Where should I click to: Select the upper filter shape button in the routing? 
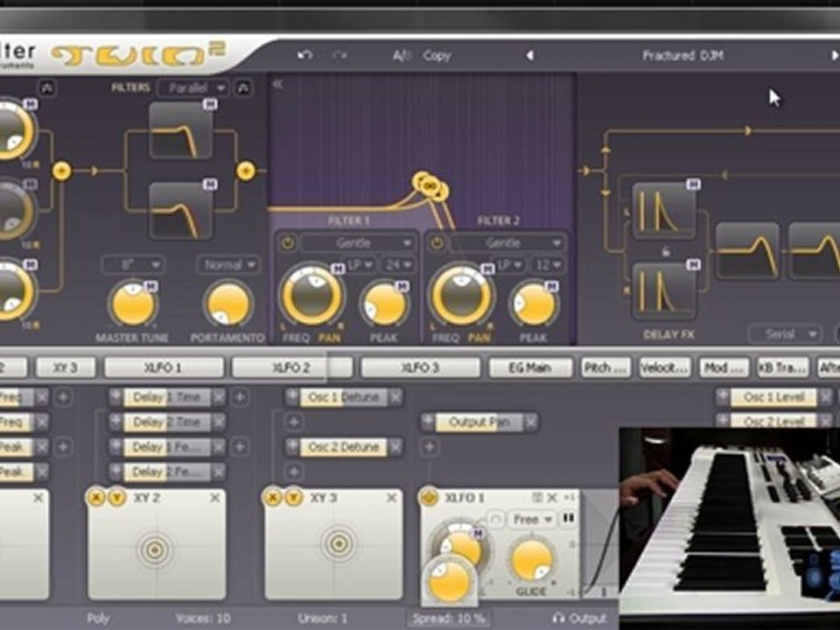[180, 130]
